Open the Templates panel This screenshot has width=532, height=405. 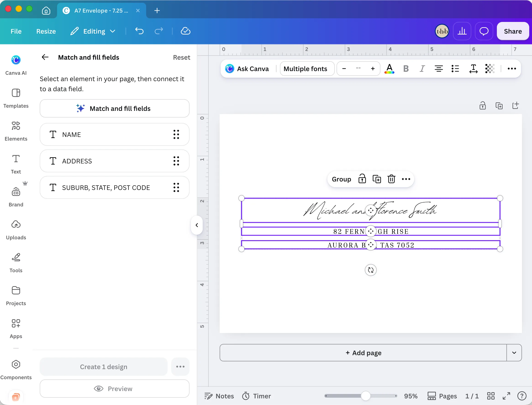pyautogui.click(x=16, y=98)
